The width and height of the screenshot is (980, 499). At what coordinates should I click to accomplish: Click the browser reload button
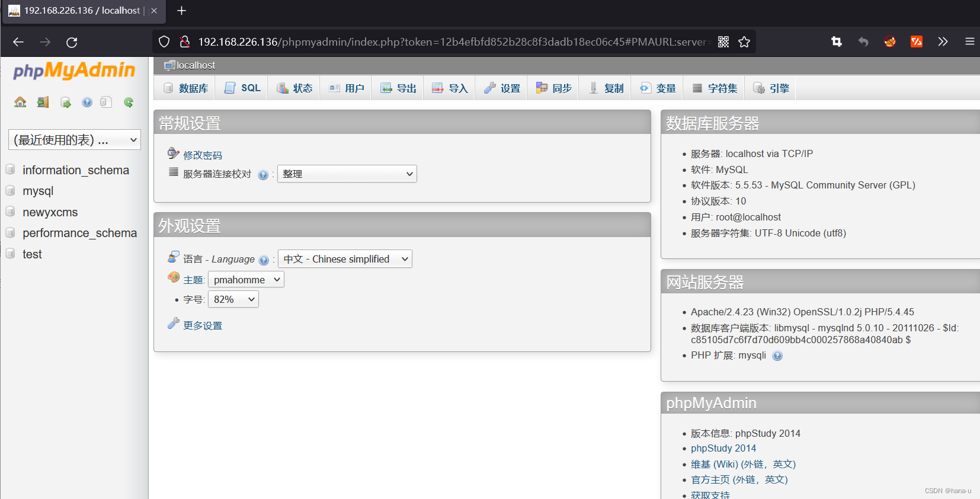(x=72, y=42)
